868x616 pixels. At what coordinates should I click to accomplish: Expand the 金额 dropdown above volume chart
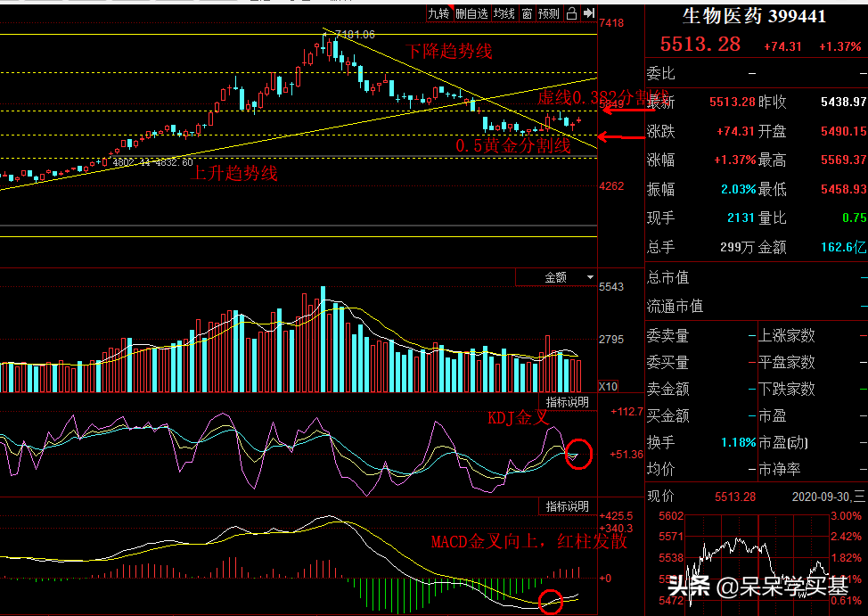point(556,277)
